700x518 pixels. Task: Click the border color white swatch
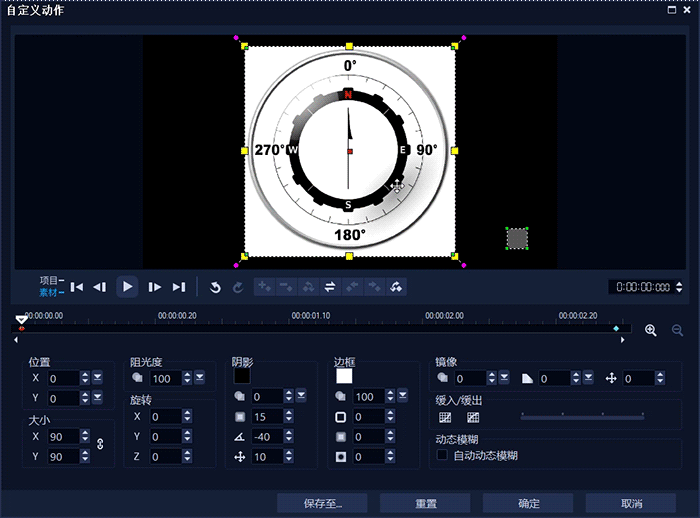click(344, 376)
